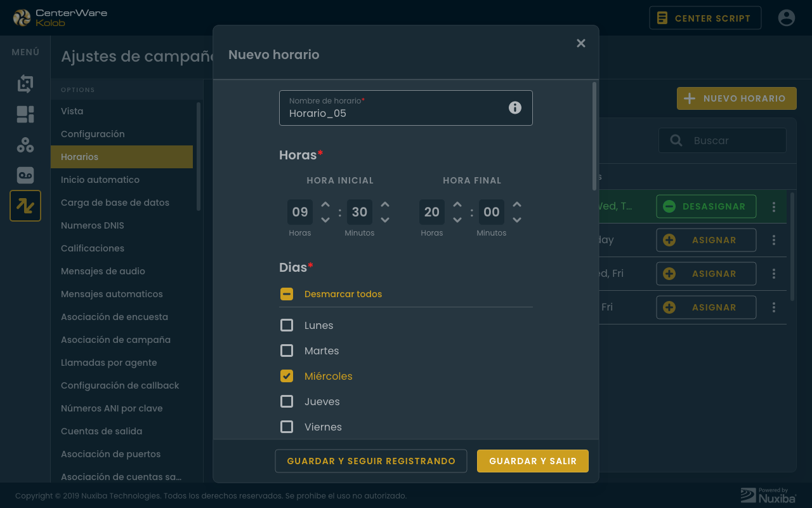812x508 pixels.
Task: Click the final minutes value 00
Action: 492,212
